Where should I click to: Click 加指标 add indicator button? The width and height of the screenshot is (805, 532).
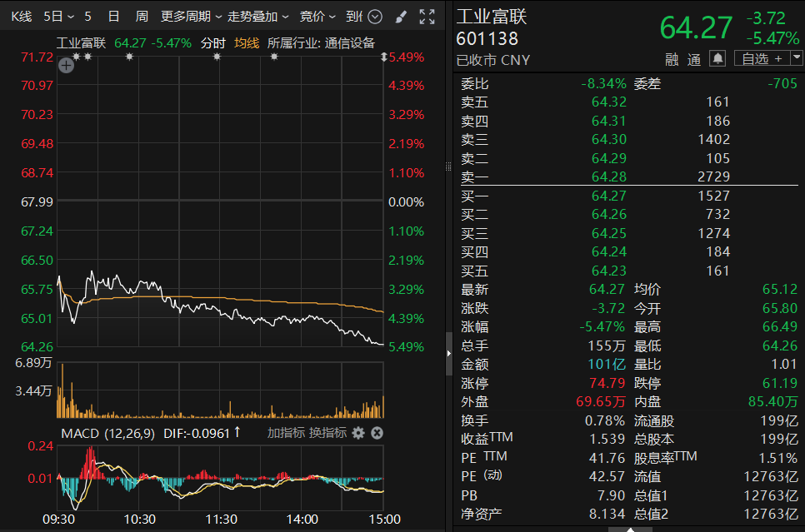click(286, 433)
